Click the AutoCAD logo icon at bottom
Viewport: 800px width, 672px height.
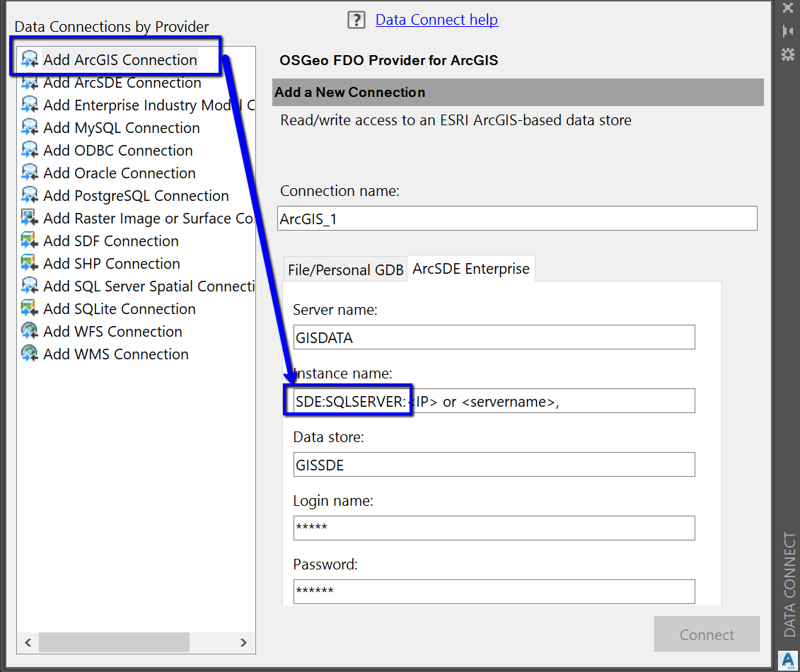788,660
